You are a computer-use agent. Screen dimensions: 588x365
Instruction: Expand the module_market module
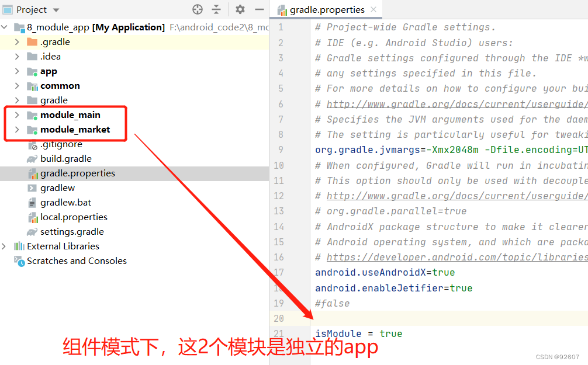coord(18,129)
